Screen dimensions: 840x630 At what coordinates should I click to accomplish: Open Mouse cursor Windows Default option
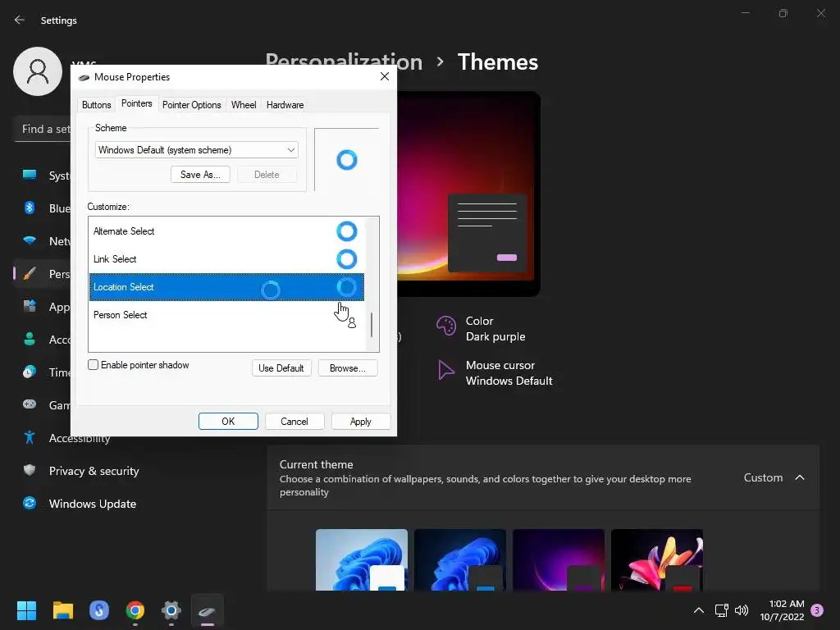pos(495,373)
